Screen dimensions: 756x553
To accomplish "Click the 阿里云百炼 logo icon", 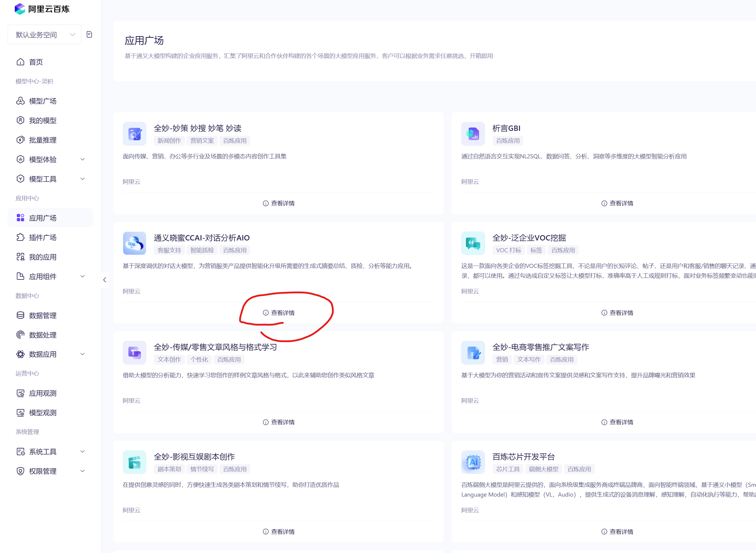I will [20, 9].
